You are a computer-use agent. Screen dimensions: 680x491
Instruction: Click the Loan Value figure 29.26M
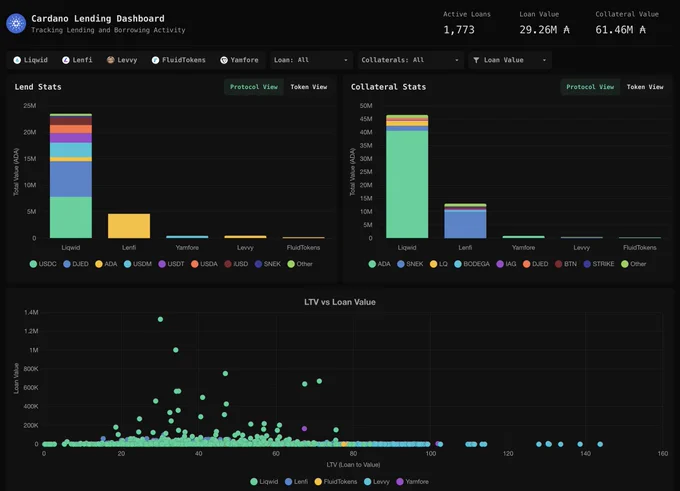(x=544, y=30)
